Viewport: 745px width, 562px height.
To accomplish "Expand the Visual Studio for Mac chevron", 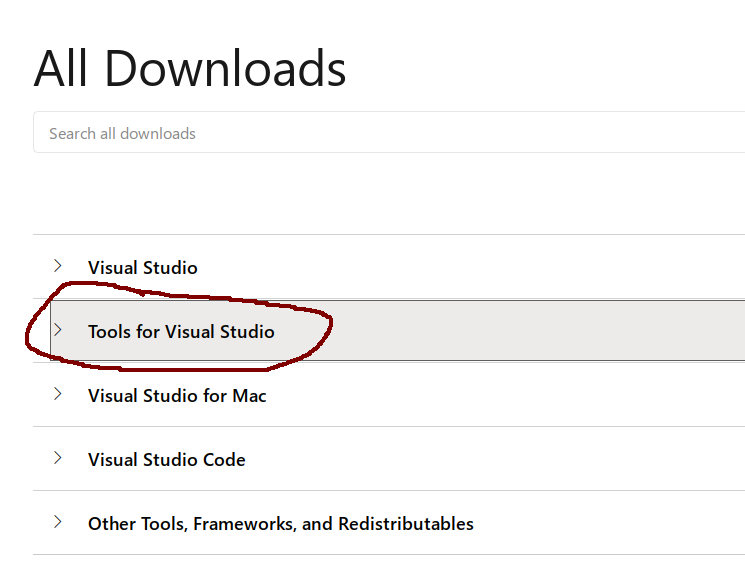I will coord(58,394).
